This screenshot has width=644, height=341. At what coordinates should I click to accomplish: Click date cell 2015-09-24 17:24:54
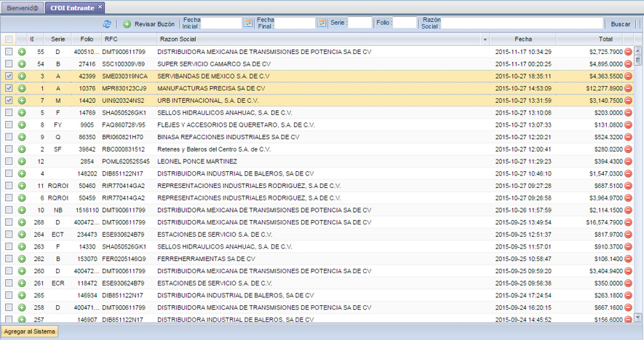click(523, 295)
